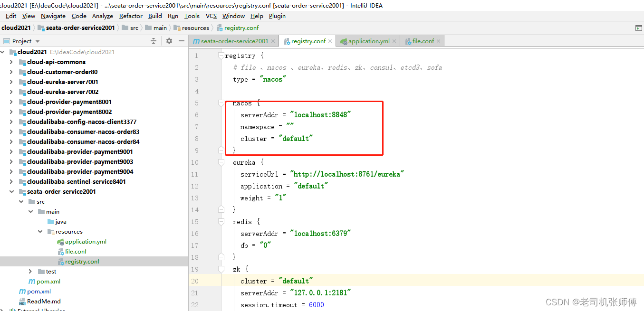Open ReadMe.md file
Viewport: 644px width, 311px height.
[x=44, y=302]
